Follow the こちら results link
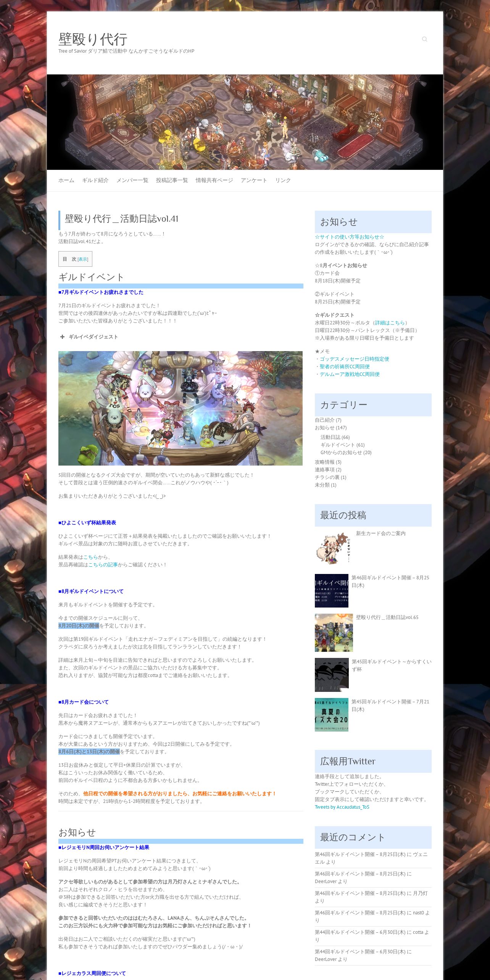Image resolution: width=490 pixels, height=980 pixels. tap(90, 557)
